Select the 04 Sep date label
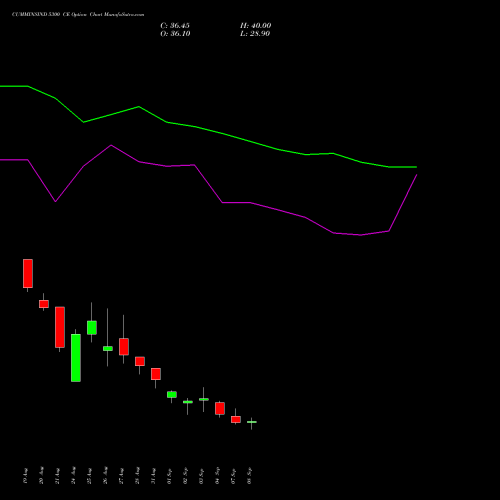The height and width of the screenshot is (500, 500). 218,476
